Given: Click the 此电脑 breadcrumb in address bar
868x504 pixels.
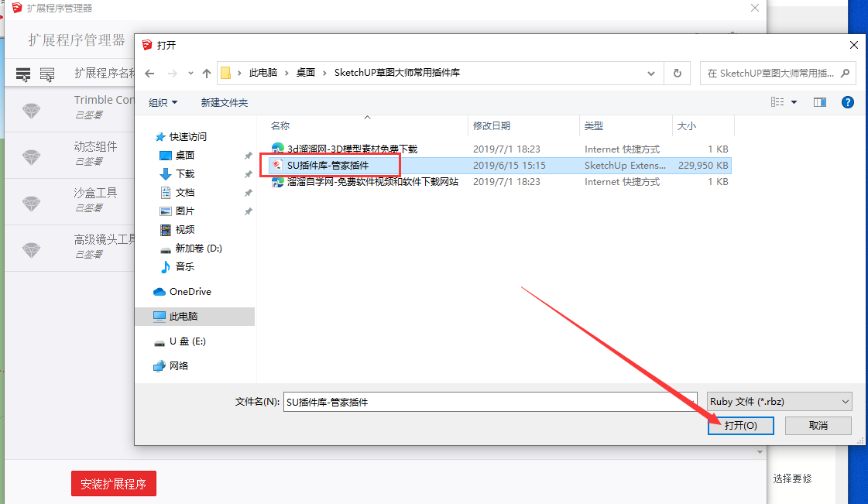Looking at the screenshot, I should click(263, 73).
